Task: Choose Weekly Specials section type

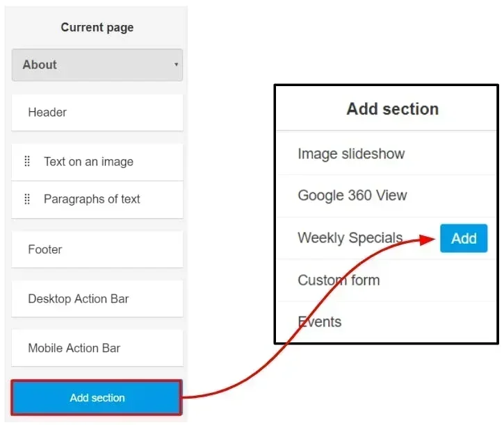Action: (x=350, y=238)
